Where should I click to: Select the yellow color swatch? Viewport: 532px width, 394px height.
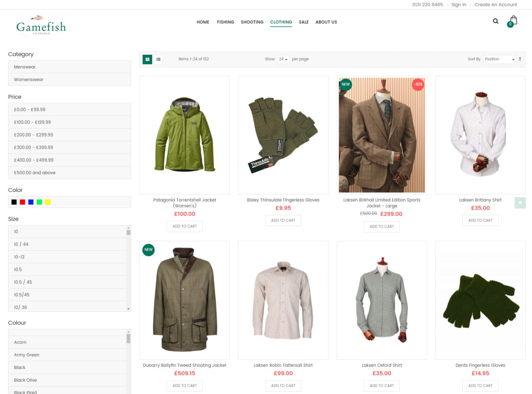click(x=48, y=202)
